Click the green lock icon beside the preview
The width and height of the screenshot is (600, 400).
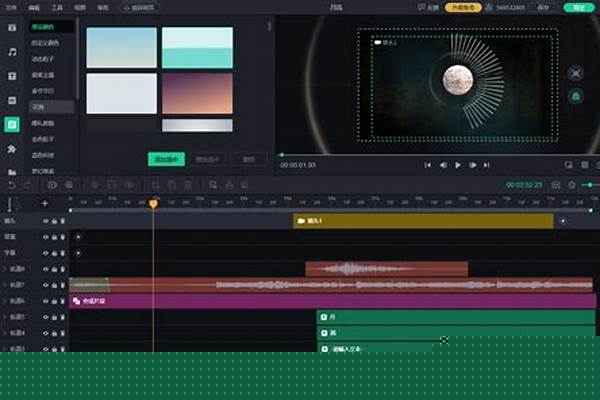tap(576, 96)
